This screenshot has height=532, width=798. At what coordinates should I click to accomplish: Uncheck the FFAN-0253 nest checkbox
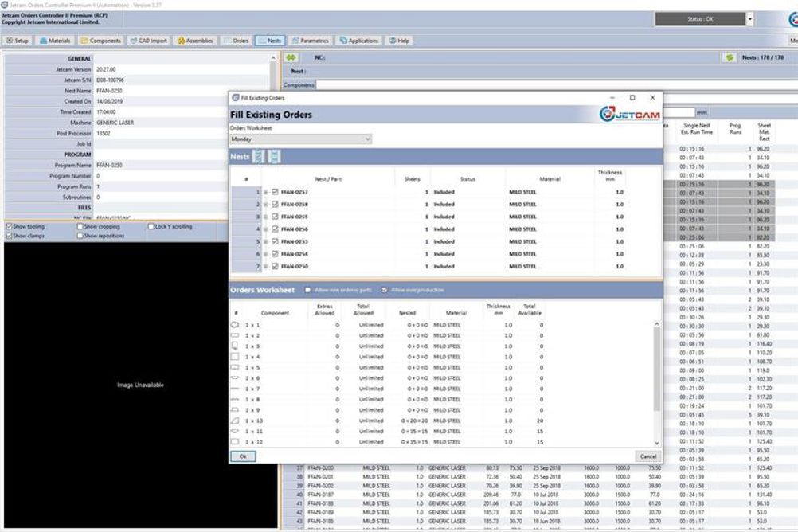275,241
